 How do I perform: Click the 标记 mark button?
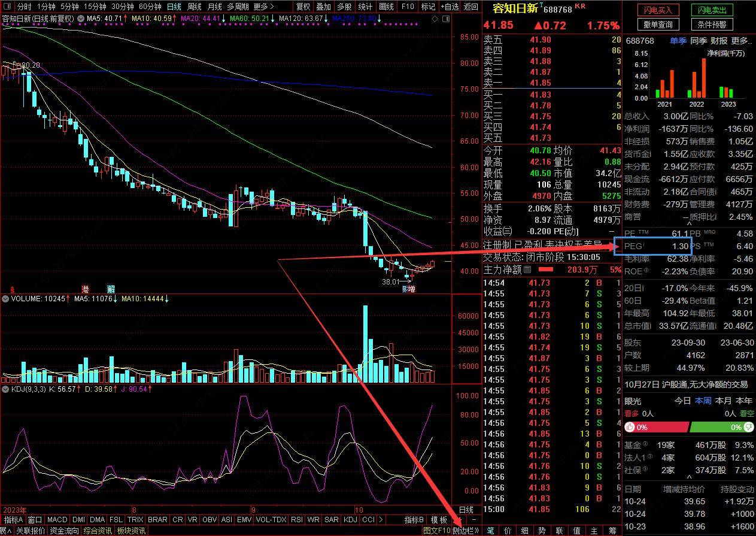[x=428, y=7]
